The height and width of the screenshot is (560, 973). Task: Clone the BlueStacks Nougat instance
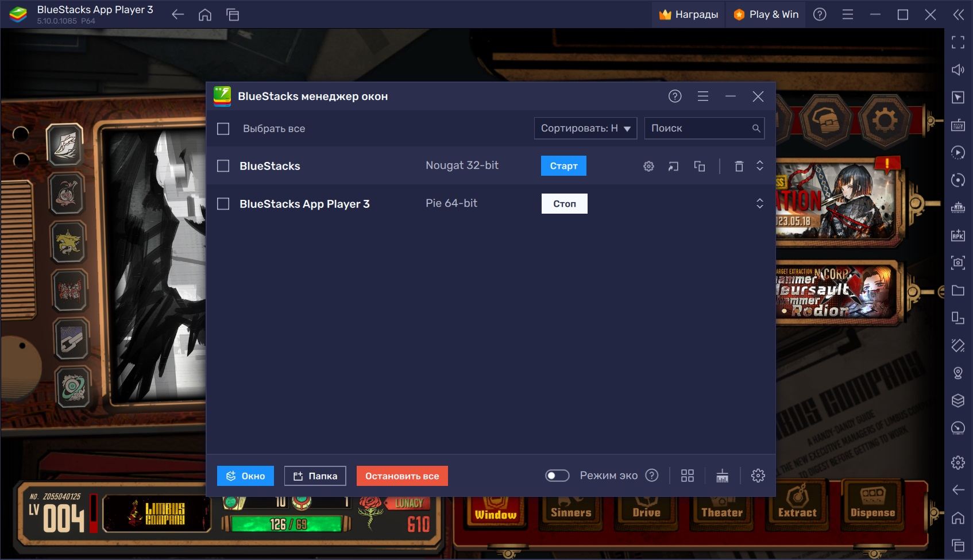699,166
